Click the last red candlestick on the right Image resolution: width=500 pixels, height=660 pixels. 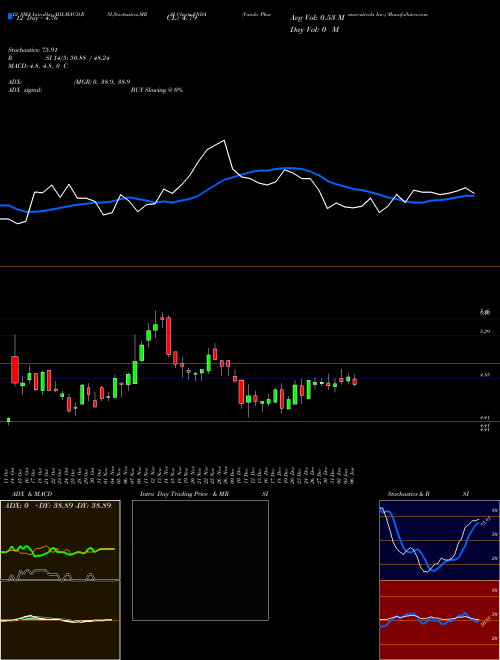point(355,381)
